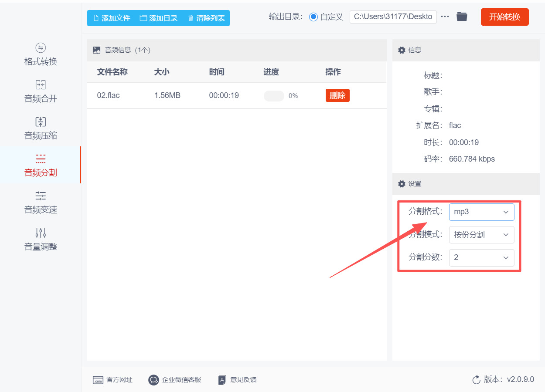Open the 音频合并 (audio merge) tool

pos(40,92)
